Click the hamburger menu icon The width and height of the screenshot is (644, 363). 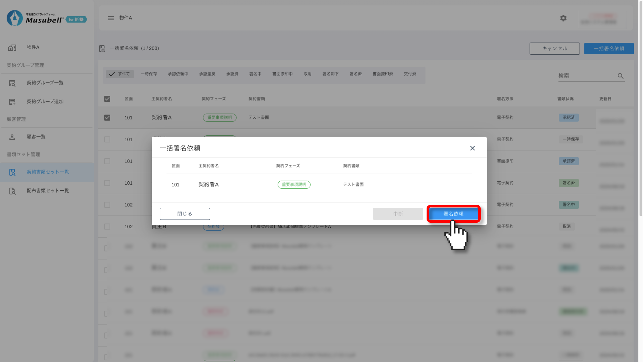click(111, 18)
